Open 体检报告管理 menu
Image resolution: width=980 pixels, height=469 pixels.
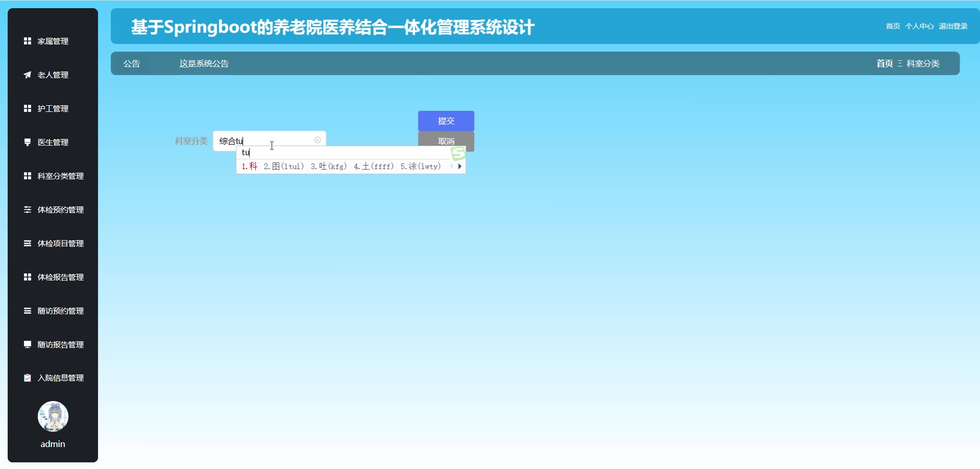[x=53, y=277]
